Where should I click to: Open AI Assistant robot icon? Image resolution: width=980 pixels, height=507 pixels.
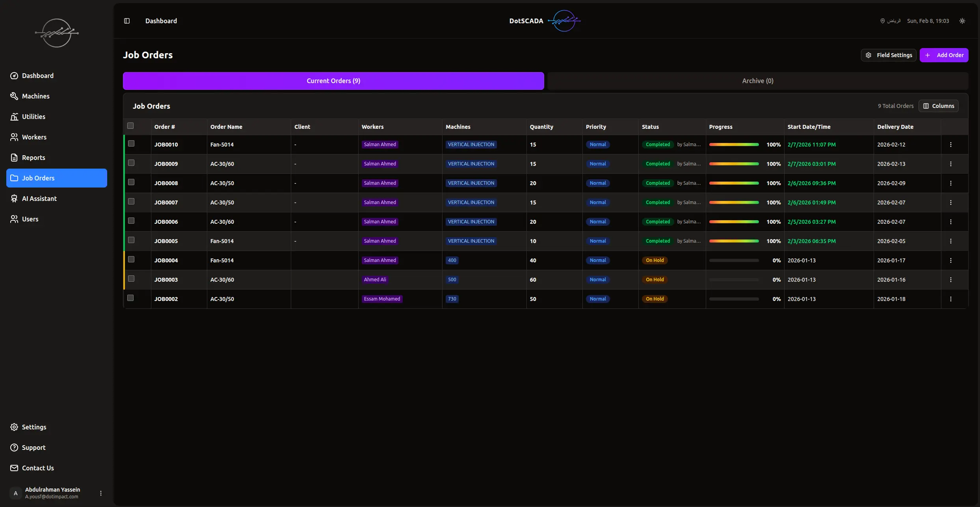click(x=14, y=199)
